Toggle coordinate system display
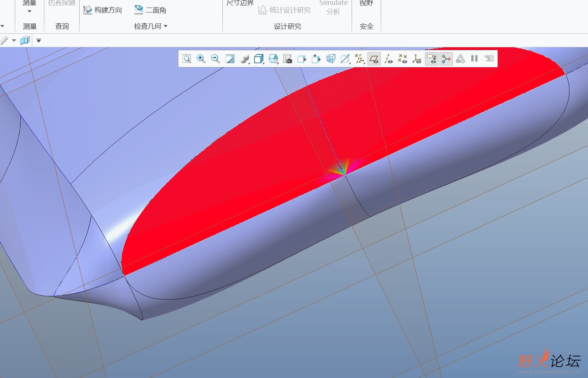The height and width of the screenshot is (378, 588). tap(417, 59)
